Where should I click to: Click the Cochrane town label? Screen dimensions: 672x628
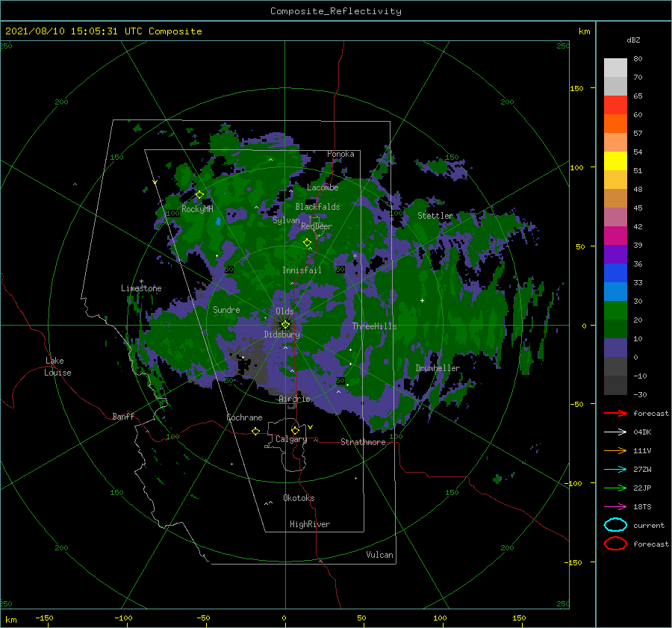[244, 417]
